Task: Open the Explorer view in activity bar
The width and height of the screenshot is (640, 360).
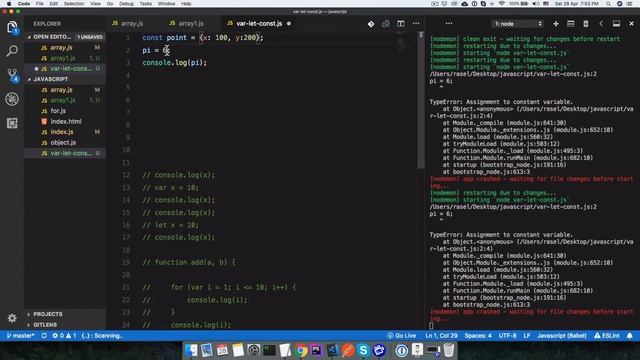Action: pyautogui.click(x=12, y=27)
